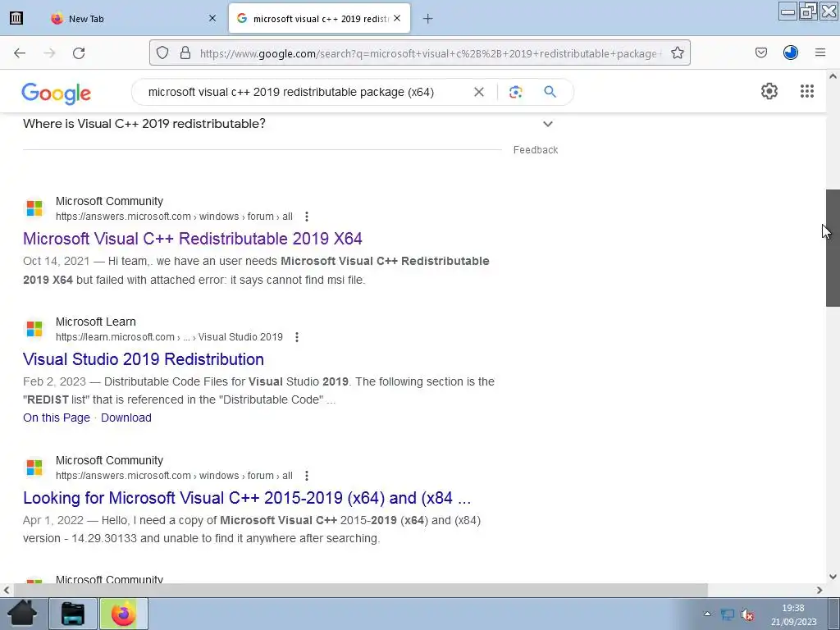Click the site security padlock icon
This screenshot has width=840, height=630.
tap(185, 52)
